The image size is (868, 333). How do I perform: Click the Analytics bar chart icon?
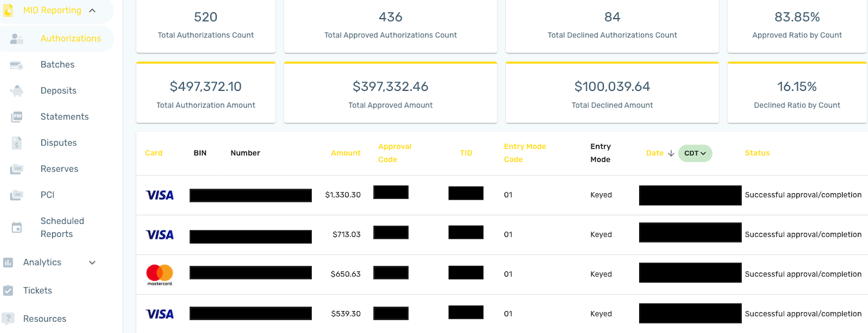point(8,262)
